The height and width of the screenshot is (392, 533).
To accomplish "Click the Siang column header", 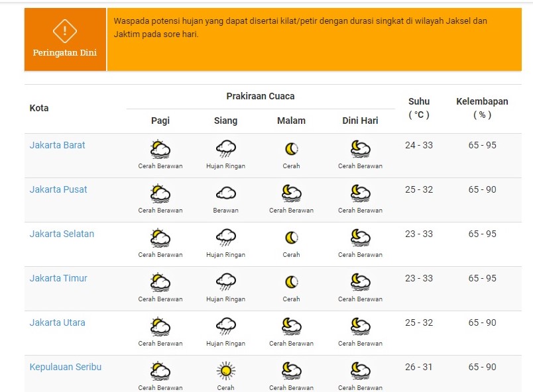I will [x=225, y=121].
